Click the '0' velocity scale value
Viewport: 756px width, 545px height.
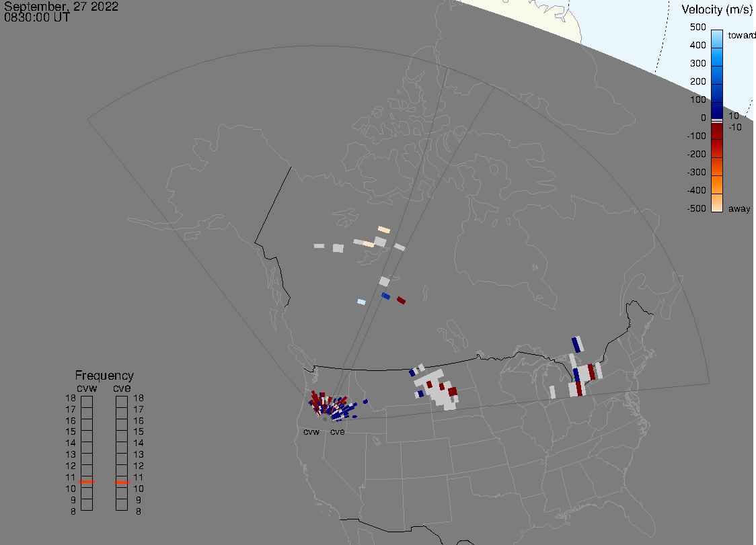point(704,118)
